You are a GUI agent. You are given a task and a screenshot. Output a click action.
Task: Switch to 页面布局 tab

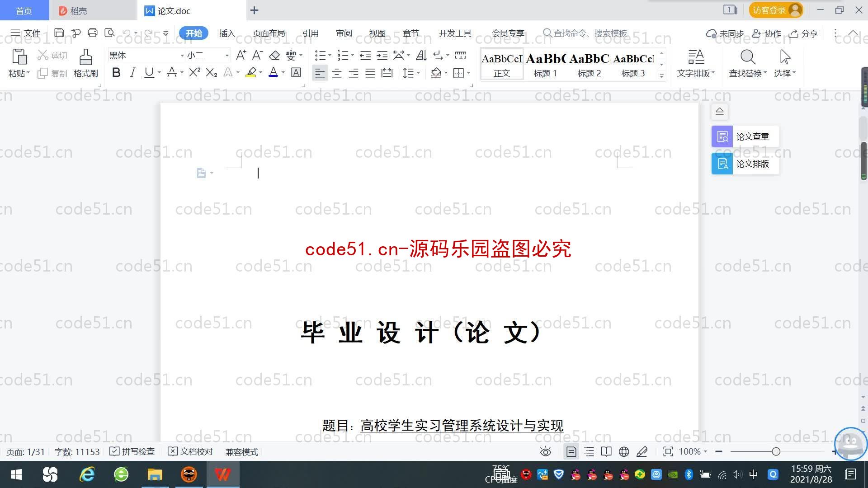[x=269, y=33]
